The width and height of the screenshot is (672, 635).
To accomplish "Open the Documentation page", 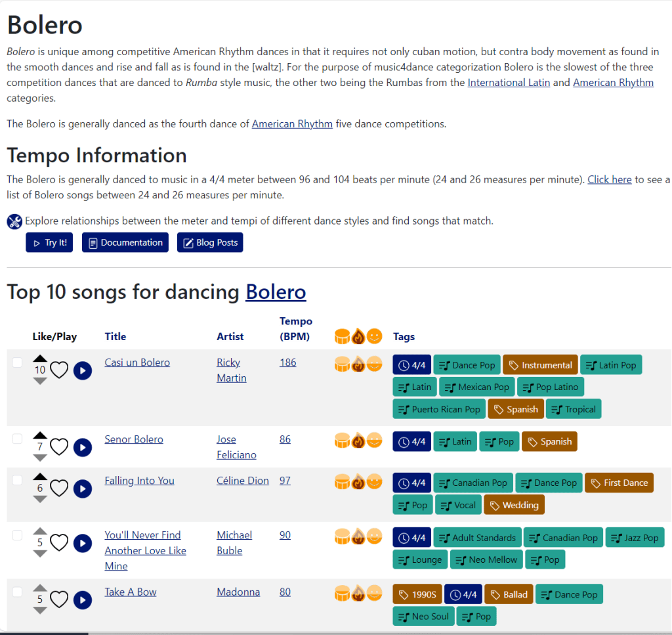I will (x=125, y=242).
